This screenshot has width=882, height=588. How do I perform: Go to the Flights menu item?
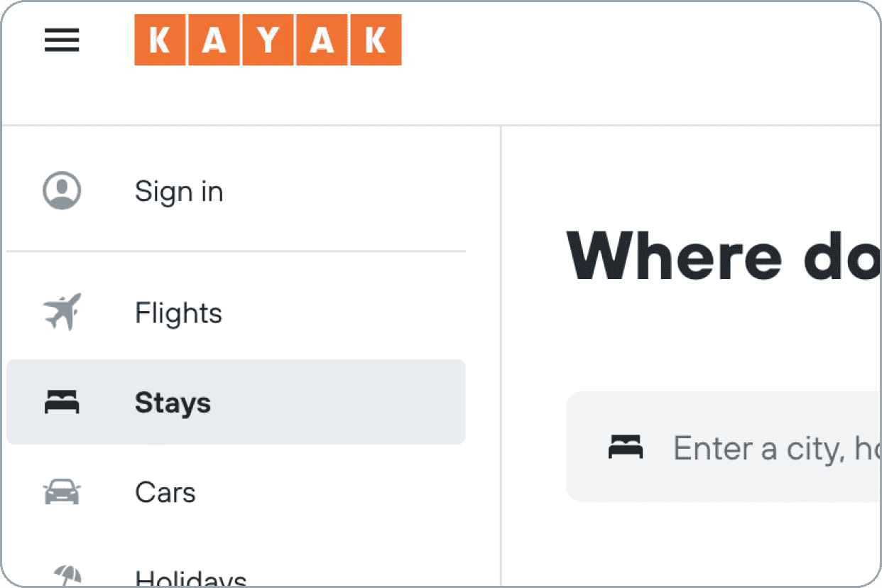click(x=236, y=312)
